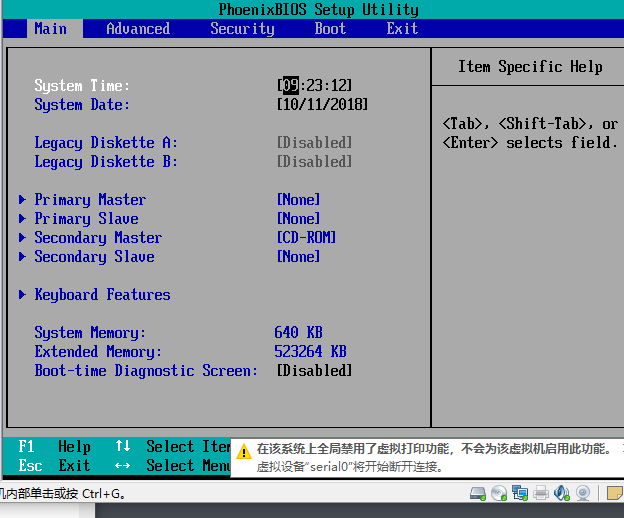Select Legacy Diskette B Disabled value
Image resolution: width=624 pixels, height=518 pixels.
pos(314,162)
